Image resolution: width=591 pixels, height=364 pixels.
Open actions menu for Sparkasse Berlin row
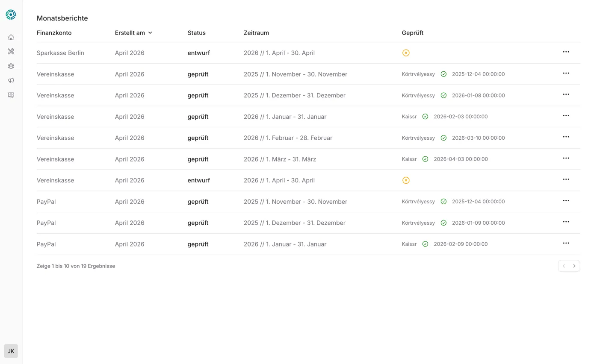pos(566,52)
